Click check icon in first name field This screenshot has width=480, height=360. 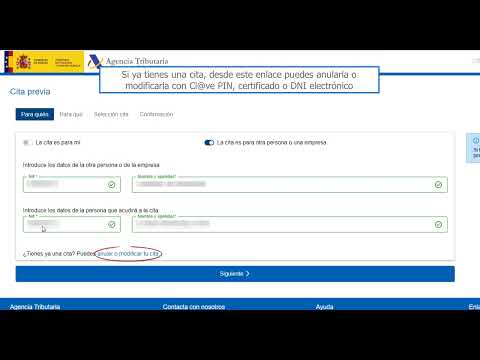438,185
